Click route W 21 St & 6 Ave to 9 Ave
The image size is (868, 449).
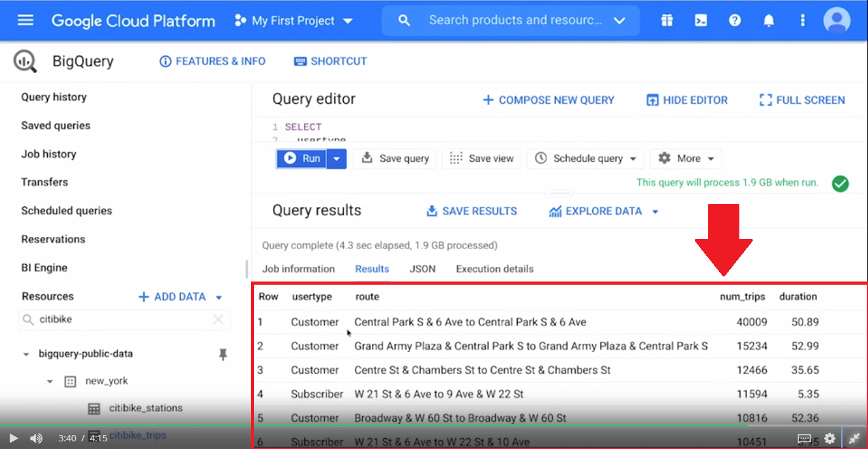coord(439,394)
